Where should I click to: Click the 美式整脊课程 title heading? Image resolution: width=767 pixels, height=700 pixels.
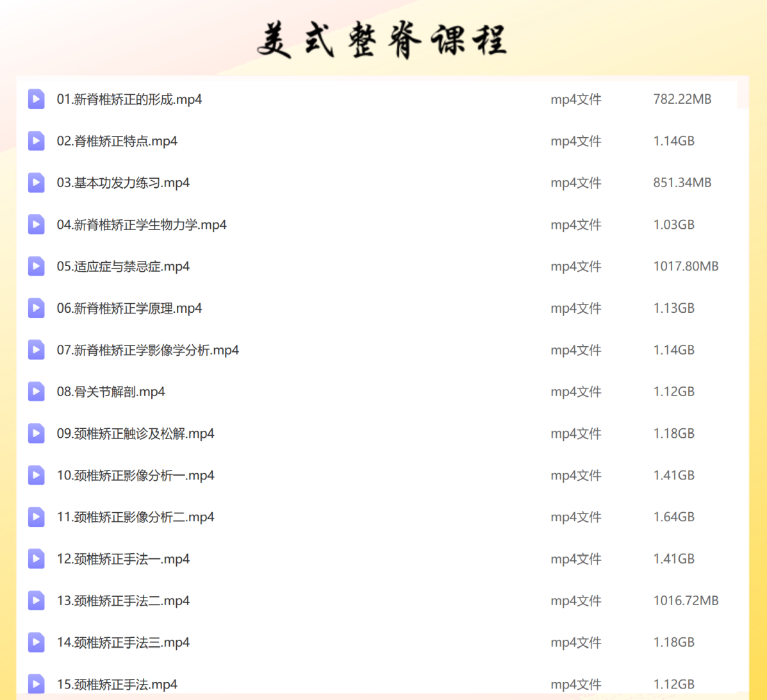[x=383, y=41]
